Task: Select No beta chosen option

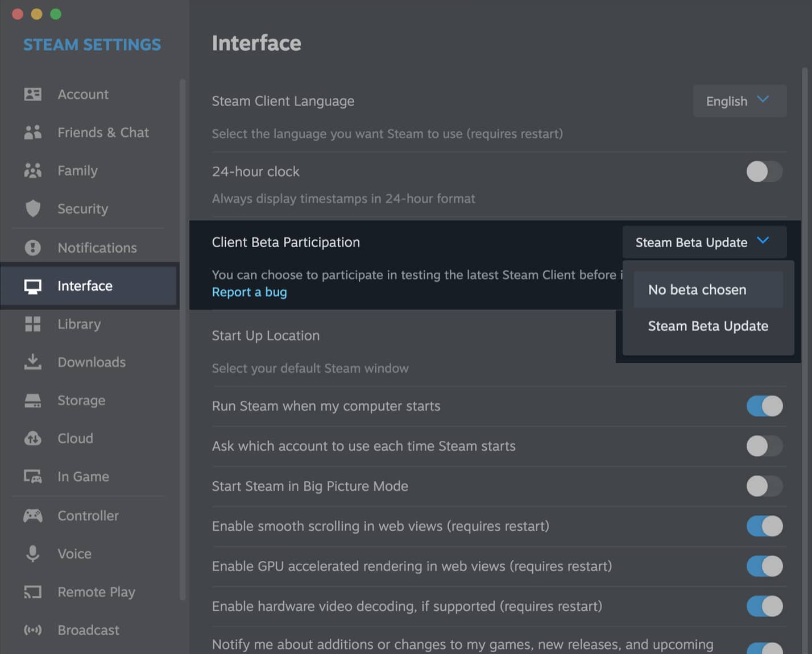Action: click(x=708, y=290)
